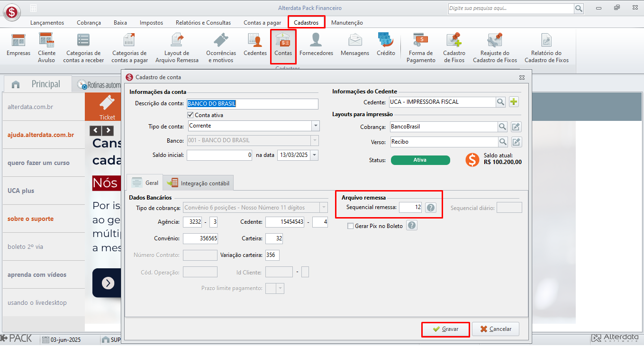The width and height of the screenshot is (644, 356).
Task: Switch to Integração contábil tab
Action: [198, 183]
